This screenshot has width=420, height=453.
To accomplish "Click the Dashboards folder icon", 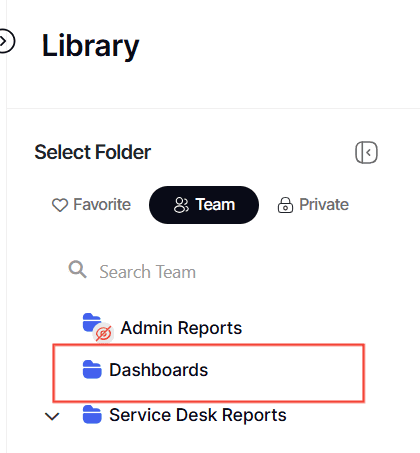I will (x=92, y=369).
